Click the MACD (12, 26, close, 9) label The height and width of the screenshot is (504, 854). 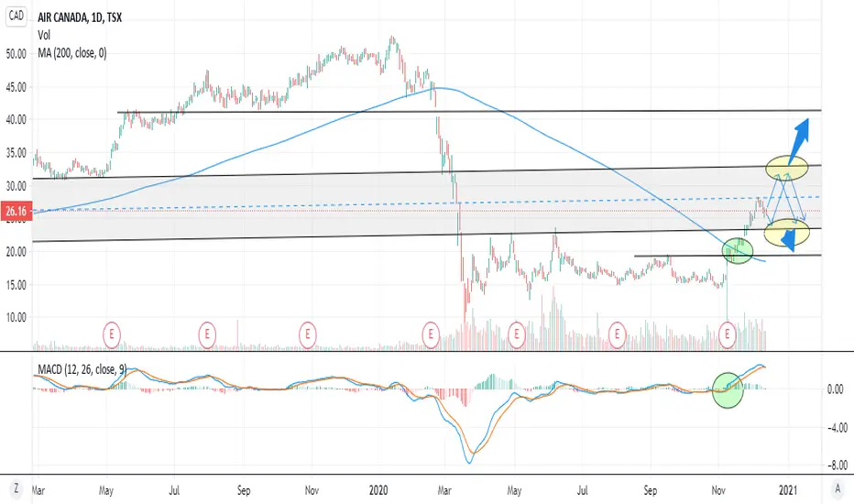click(x=82, y=369)
